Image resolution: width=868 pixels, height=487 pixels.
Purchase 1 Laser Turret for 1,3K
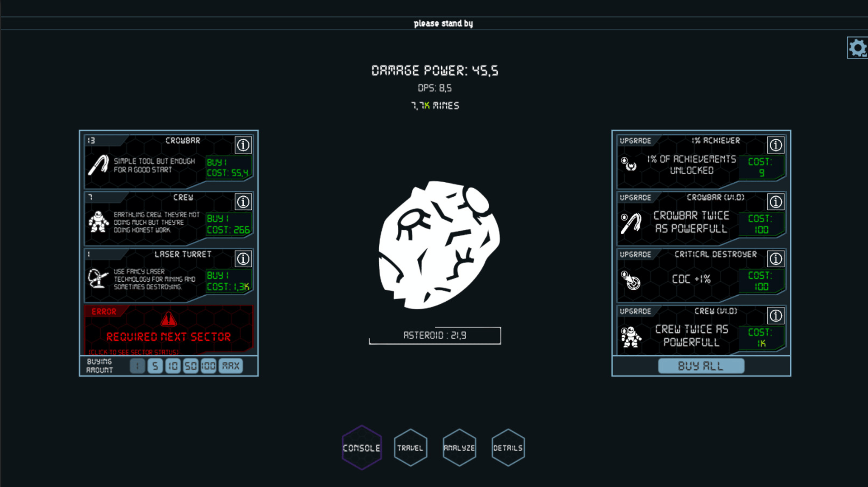[x=228, y=281]
